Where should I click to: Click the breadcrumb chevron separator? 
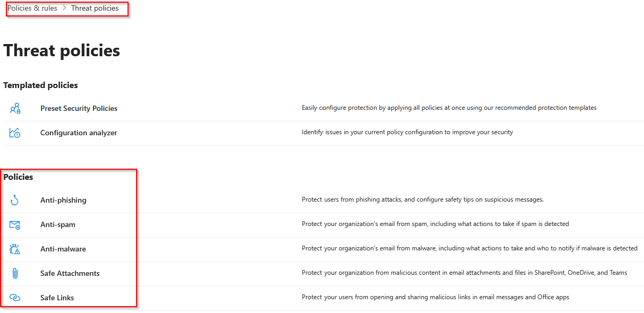(x=64, y=8)
